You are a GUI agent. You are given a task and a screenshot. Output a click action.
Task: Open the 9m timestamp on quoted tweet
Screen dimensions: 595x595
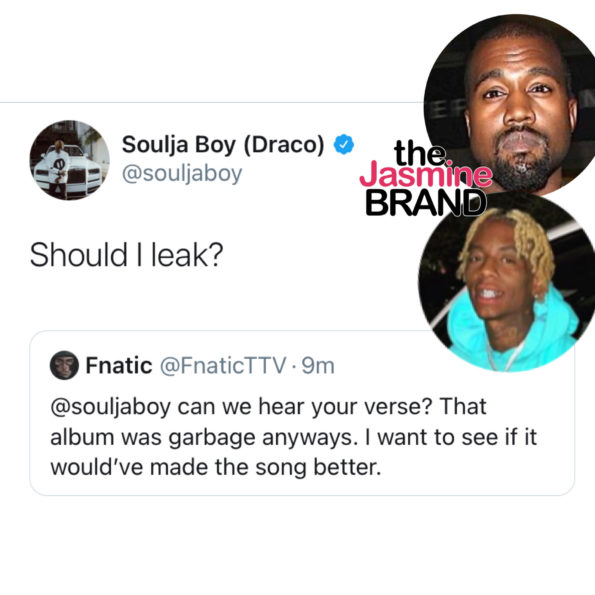pos(318,366)
